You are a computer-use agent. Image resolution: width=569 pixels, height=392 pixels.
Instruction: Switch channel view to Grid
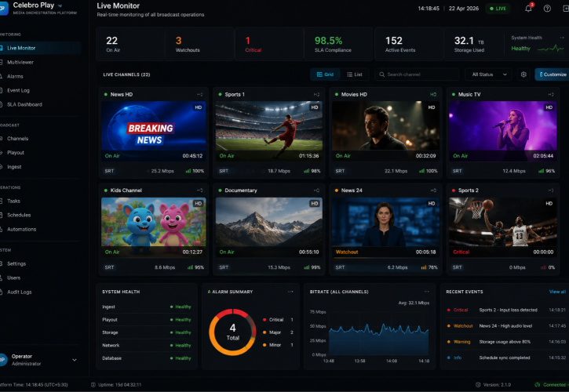325,74
